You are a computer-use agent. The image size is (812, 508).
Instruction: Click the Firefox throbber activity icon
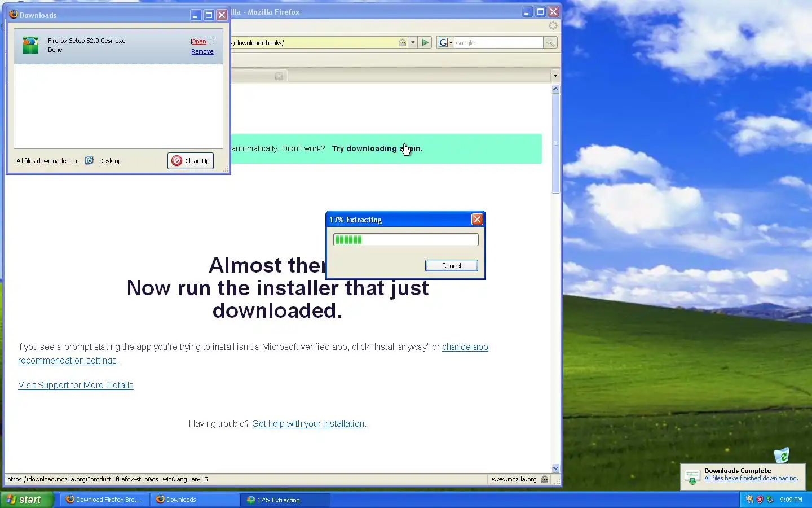click(x=553, y=25)
